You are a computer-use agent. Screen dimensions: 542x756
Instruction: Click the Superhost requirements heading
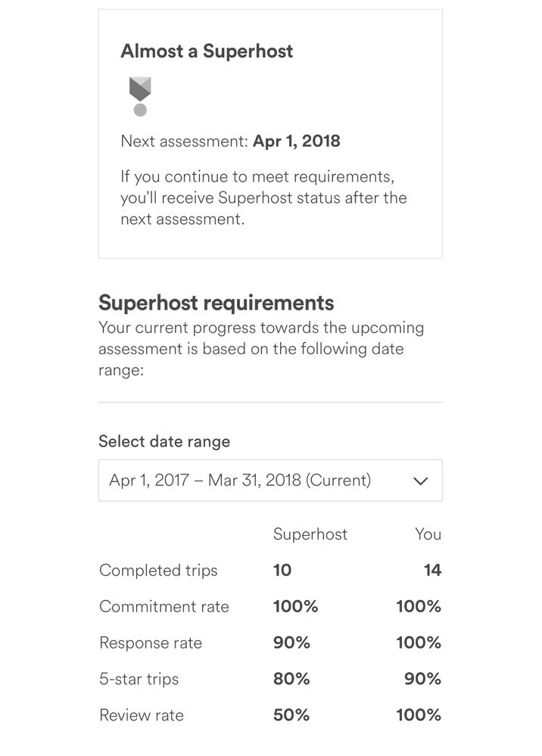click(216, 303)
